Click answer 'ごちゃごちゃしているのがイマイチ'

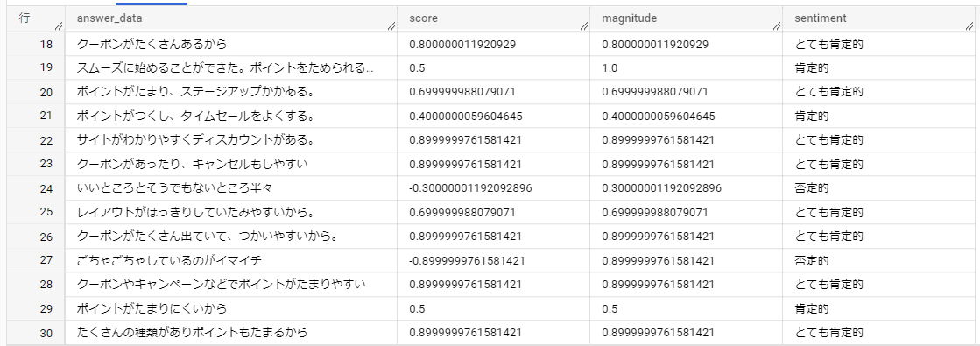169,260
